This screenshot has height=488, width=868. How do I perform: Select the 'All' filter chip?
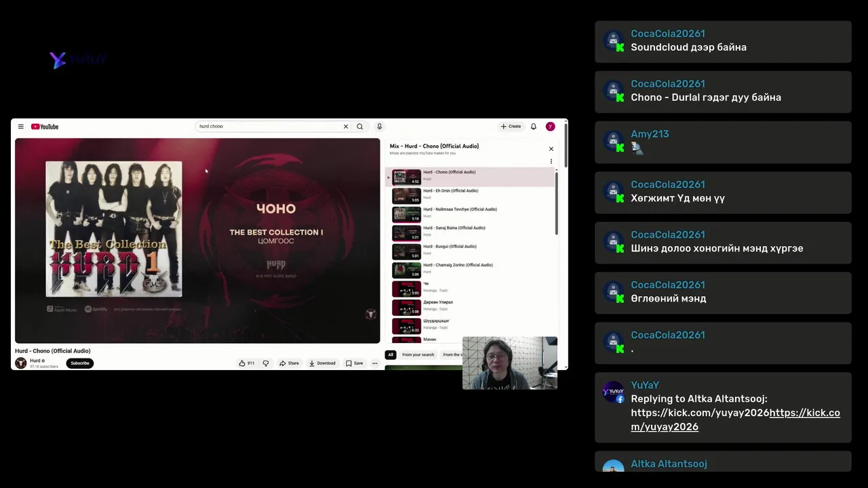pos(391,354)
